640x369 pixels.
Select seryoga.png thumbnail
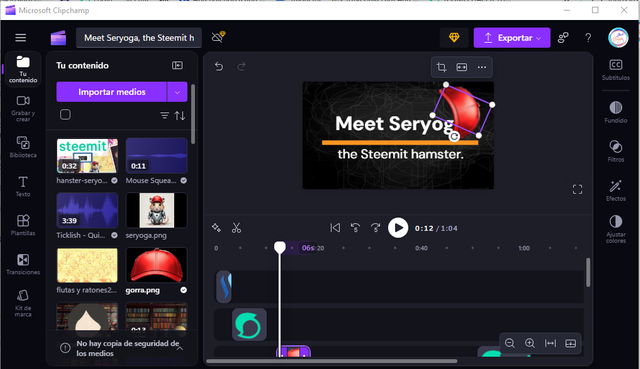(x=157, y=210)
